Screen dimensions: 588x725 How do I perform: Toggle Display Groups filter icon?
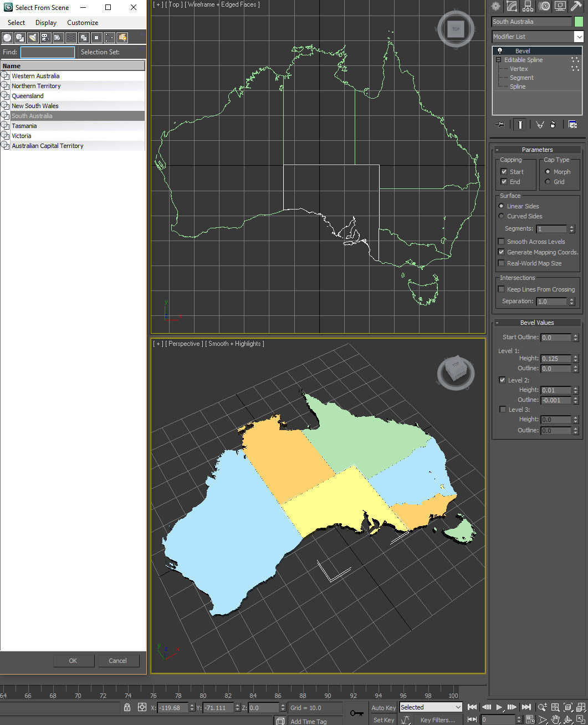pos(84,38)
